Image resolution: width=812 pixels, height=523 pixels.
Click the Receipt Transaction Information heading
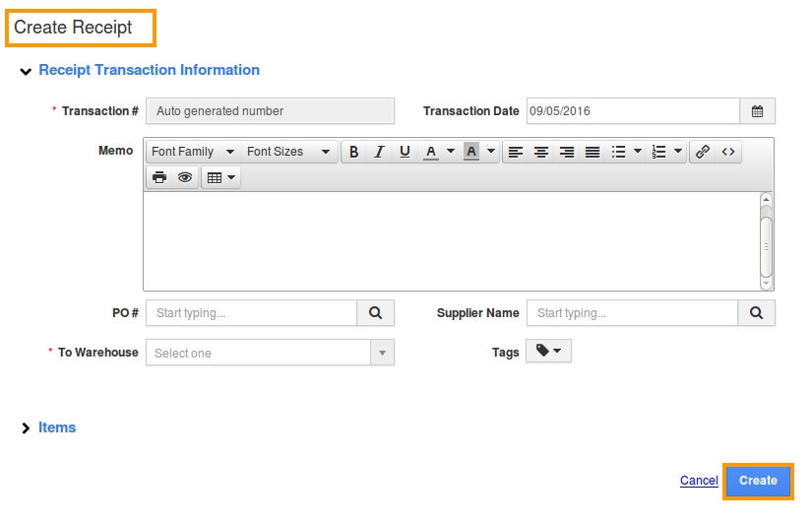click(150, 70)
